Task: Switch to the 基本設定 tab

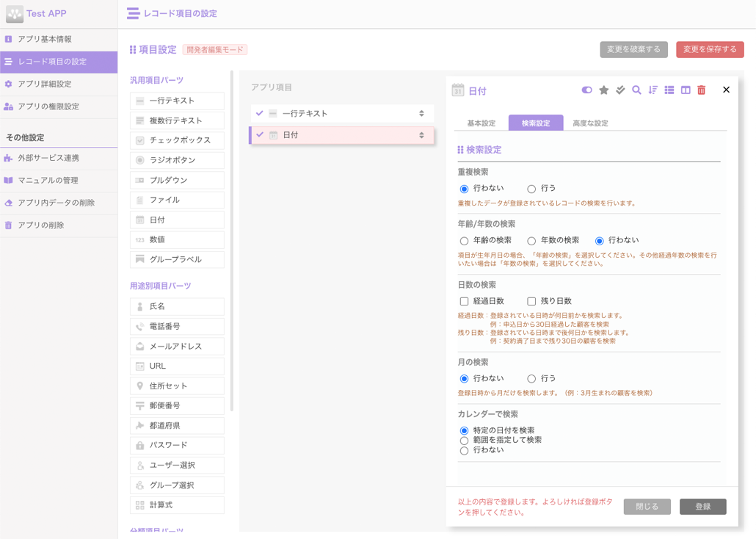Action: pos(481,123)
